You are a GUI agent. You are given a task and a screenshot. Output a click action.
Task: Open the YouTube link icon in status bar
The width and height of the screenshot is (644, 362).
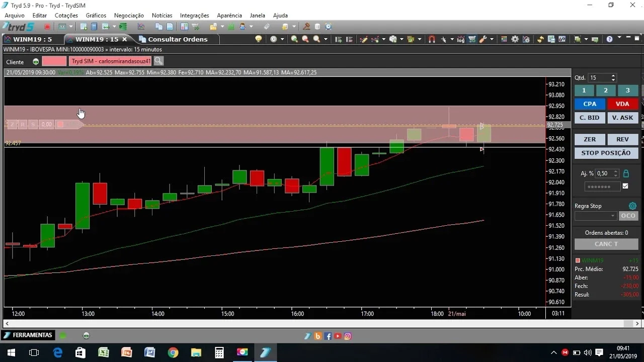338,336
